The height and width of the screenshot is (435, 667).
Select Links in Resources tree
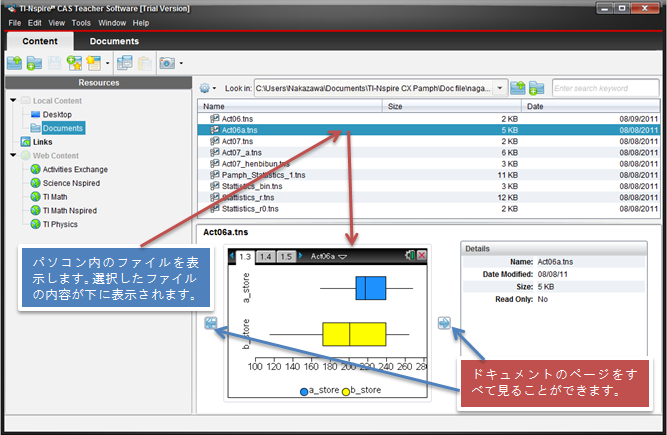42,142
